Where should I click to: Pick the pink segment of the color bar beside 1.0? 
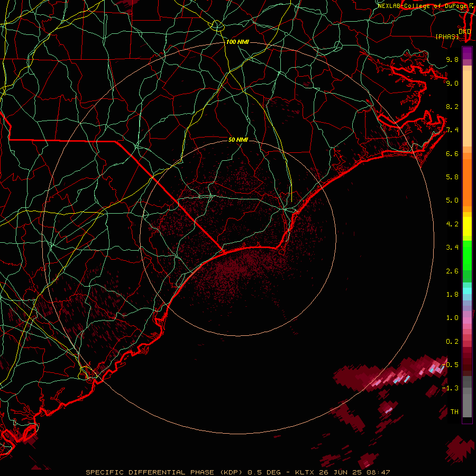(x=467, y=321)
